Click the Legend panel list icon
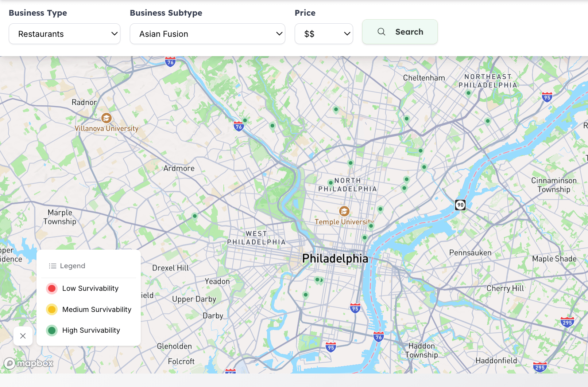Screen dimensions: 588x387 (x=52, y=266)
